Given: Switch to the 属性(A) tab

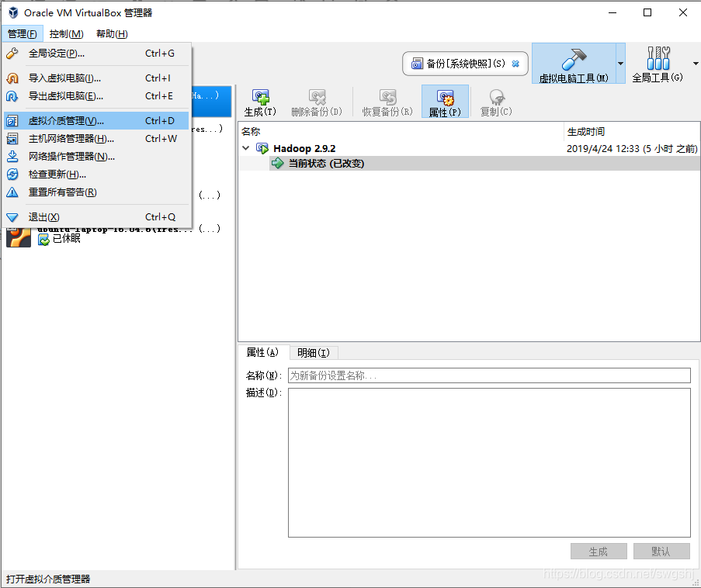Looking at the screenshot, I should pos(263,352).
